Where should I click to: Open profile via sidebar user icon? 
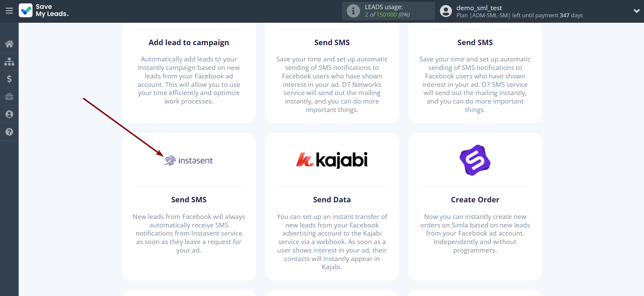pyautogui.click(x=9, y=114)
